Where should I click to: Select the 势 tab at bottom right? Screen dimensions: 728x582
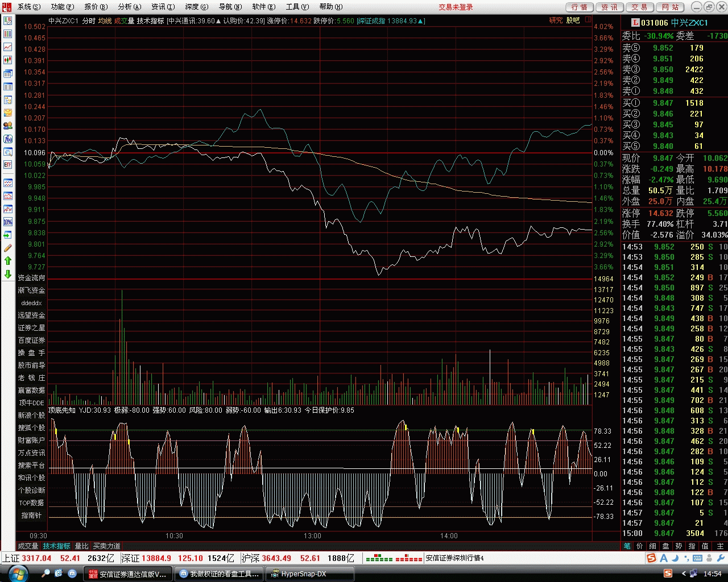click(x=679, y=546)
